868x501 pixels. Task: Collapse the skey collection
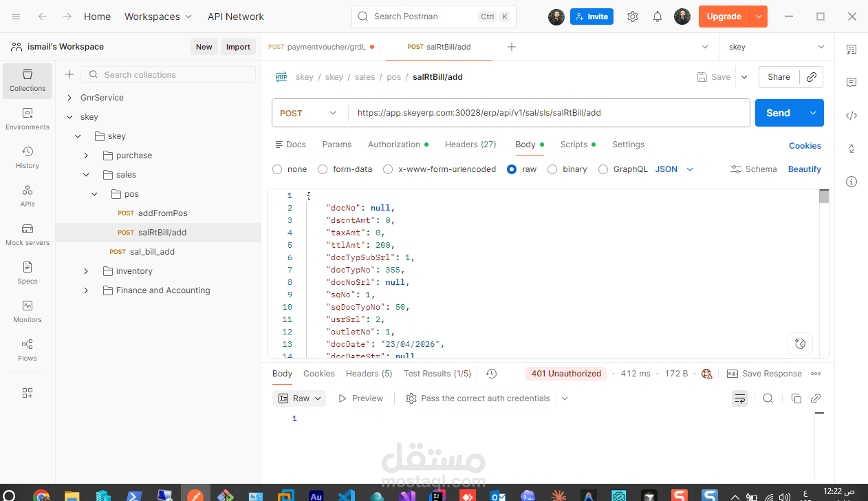69,117
